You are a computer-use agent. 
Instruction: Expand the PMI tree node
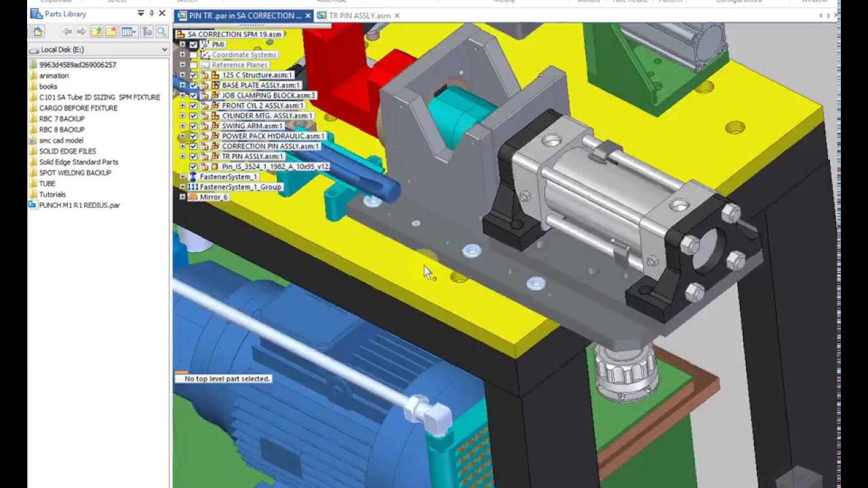coord(182,45)
